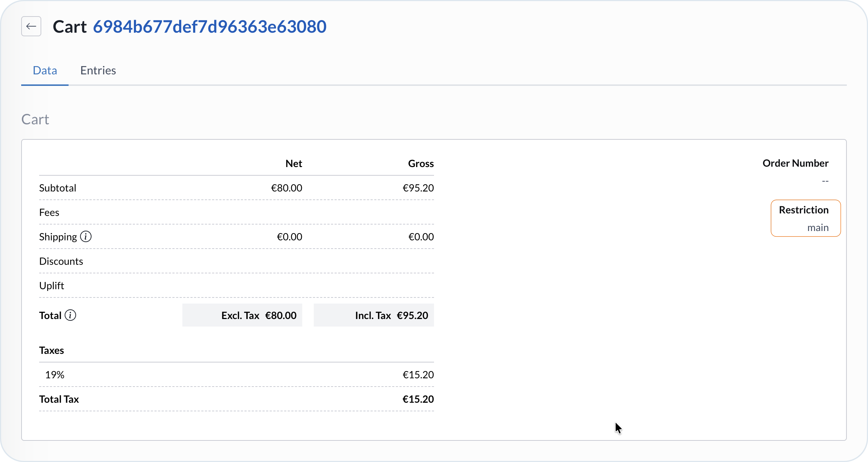Click the Subtotal gross amount €95.20

[418, 188]
